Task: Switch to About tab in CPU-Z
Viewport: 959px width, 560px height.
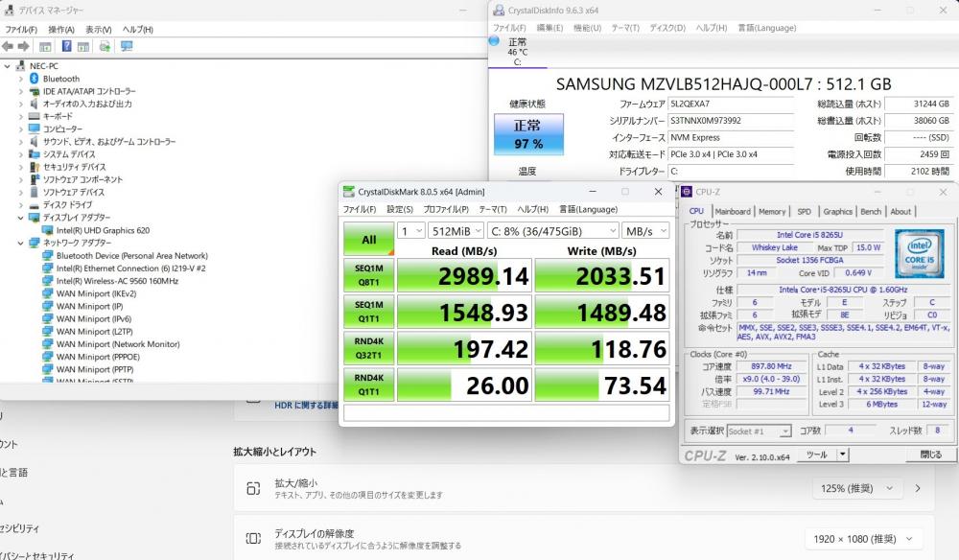Action: pyautogui.click(x=901, y=212)
